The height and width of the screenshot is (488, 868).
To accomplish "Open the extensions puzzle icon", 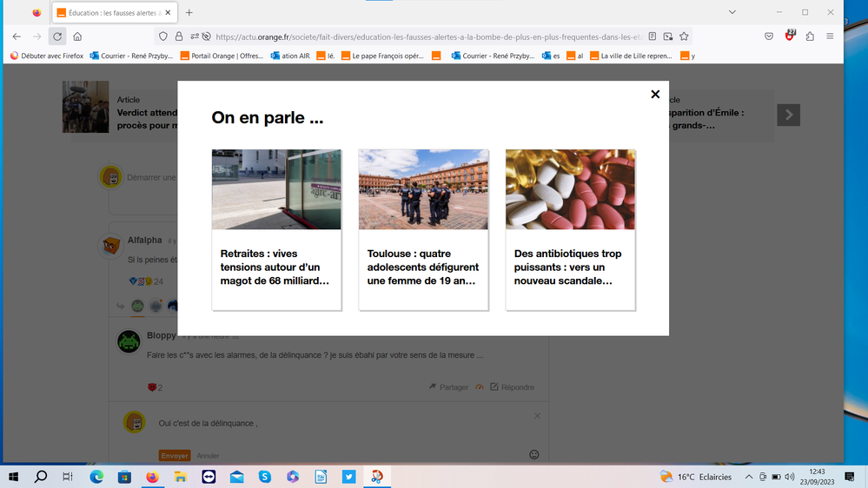I will (x=810, y=36).
